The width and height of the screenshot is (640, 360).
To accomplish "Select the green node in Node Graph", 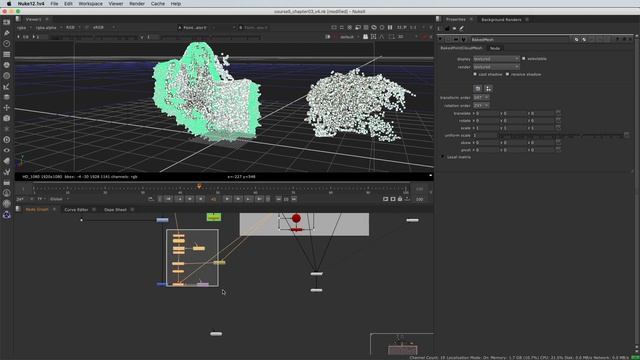I will coord(214,217).
